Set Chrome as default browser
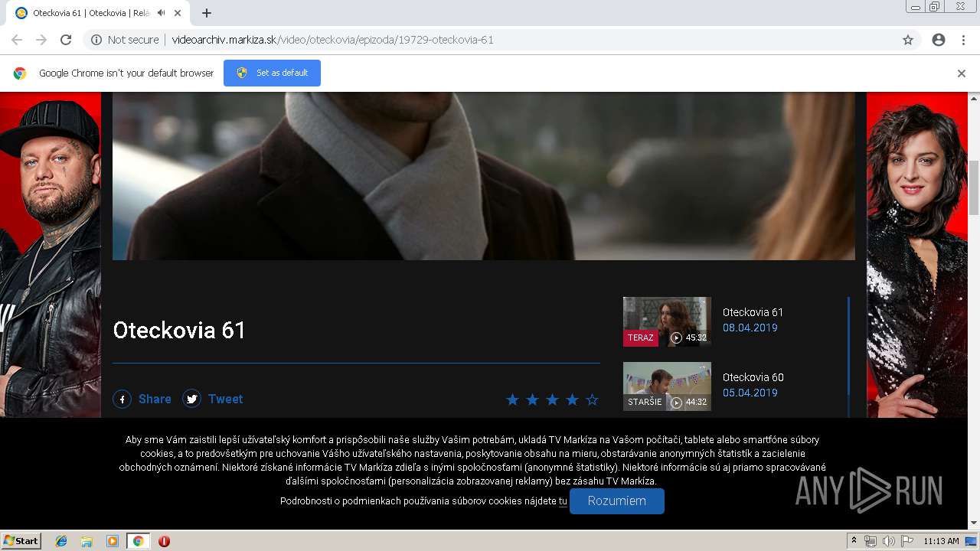Image resolution: width=980 pixels, height=551 pixels. (272, 73)
